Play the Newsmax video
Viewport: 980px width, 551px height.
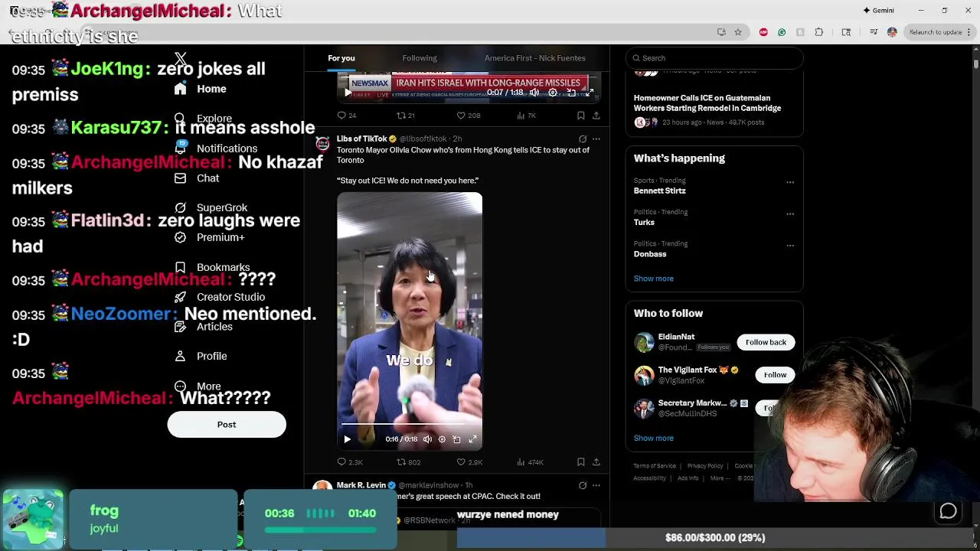pos(348,93)
